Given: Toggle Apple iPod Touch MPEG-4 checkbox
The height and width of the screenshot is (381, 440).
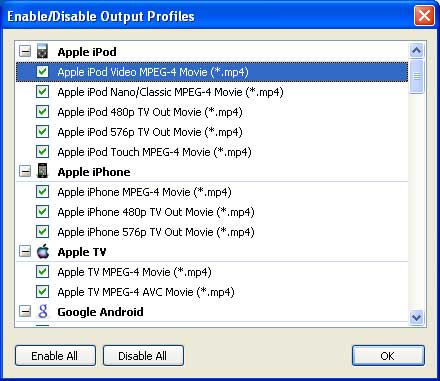Looking at the screenshot, I should point(42,152).
